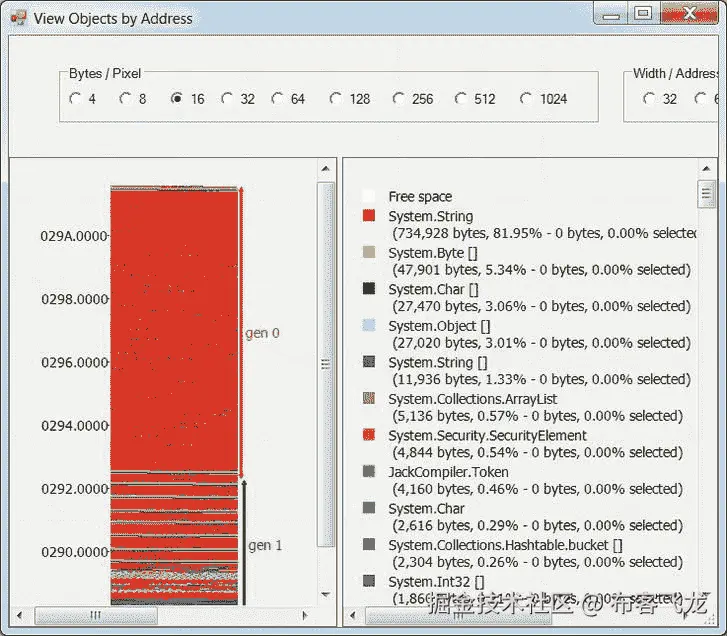Click the 11,936 bytes, 1.33% line

coord(541,380)
